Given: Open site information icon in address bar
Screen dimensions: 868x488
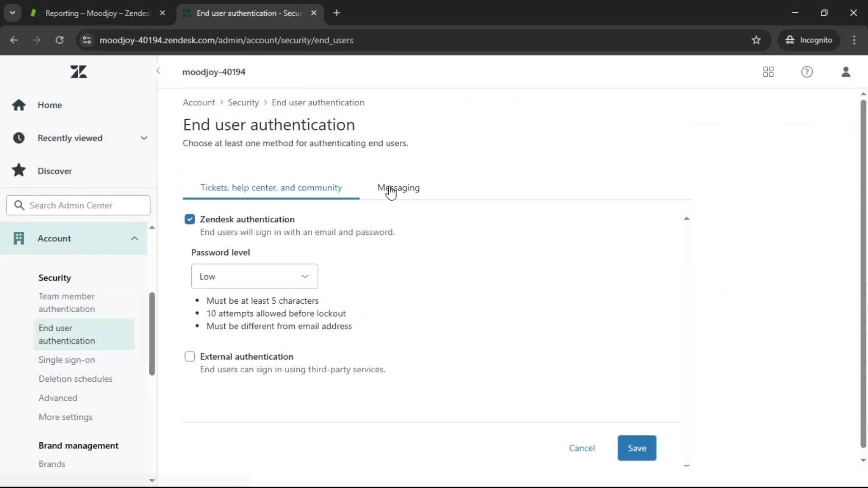Looking at the screenshot, I should (x=87, y=40).
